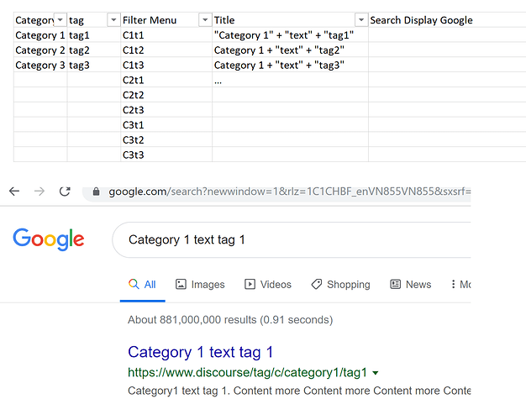
Task: Click the News newspaper icon
Action: (396, 284)
